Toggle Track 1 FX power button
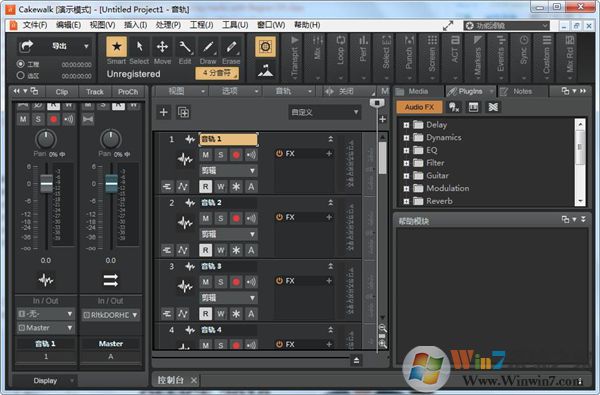 (x=279, y=153)
